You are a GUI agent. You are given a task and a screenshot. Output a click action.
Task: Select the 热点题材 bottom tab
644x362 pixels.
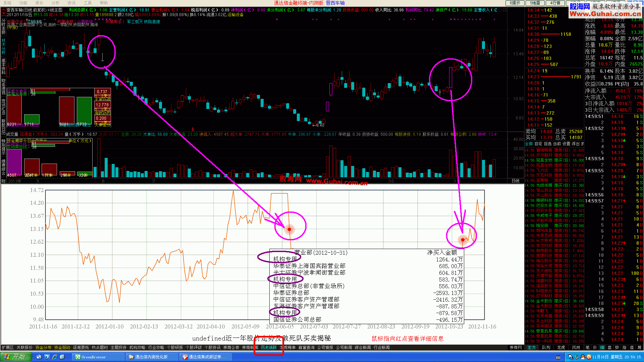100,348
